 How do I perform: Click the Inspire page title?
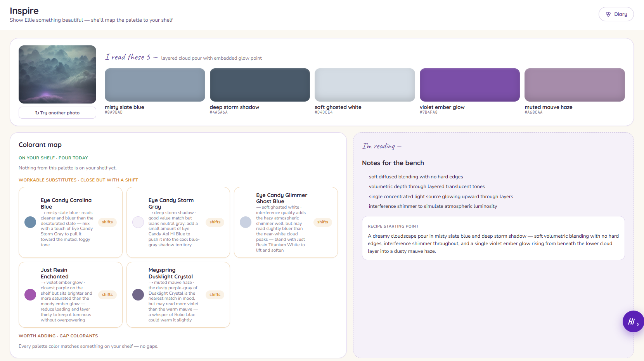point(24,11)
